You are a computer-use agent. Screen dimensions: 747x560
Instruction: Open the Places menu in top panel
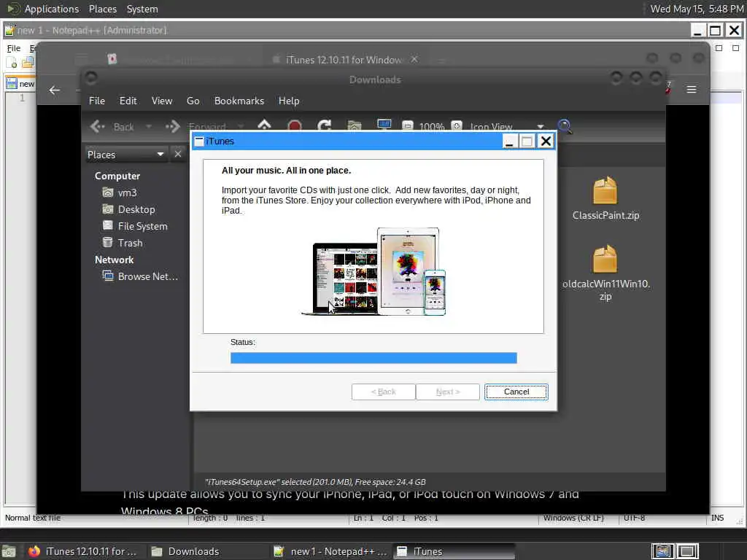click(x=103, y=9)
